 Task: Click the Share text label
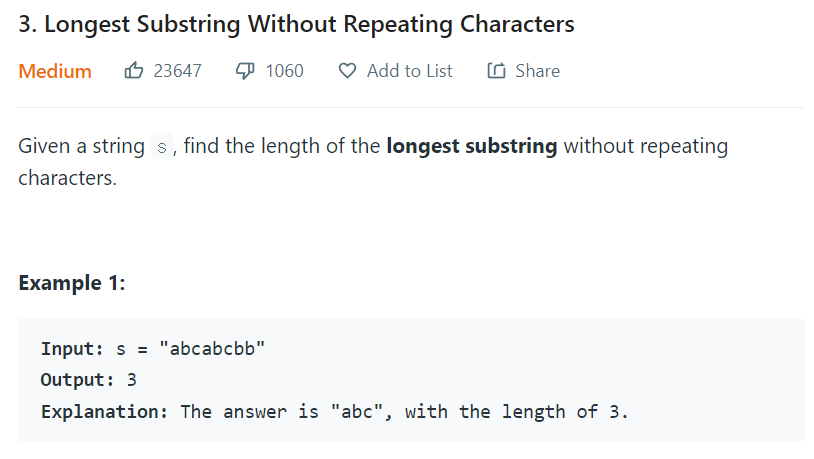pyautogui.click(x=537, y=71)
